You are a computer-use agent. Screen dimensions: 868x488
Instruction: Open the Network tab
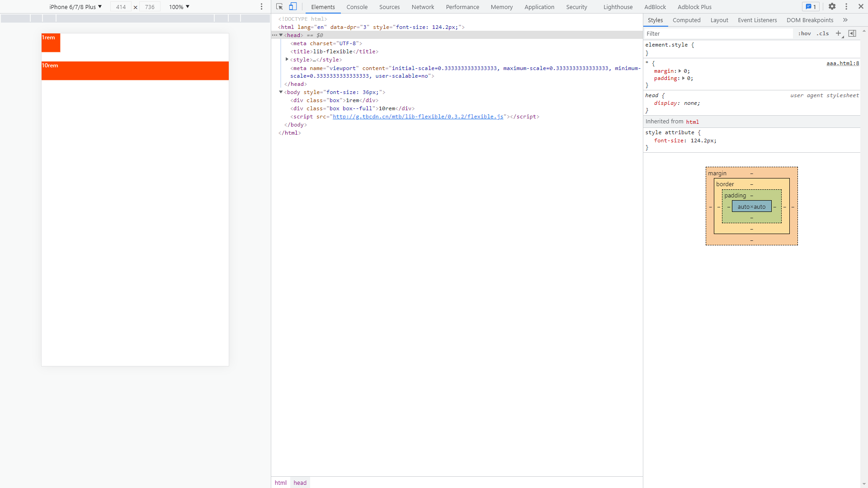(x=423, y=7)
